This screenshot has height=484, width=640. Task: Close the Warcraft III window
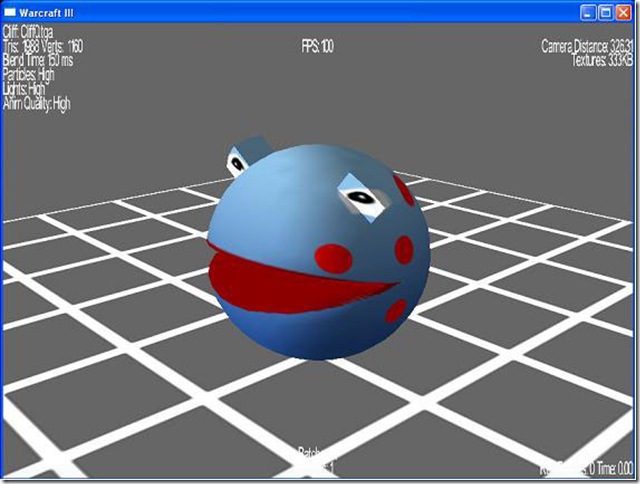click(624, 13)
